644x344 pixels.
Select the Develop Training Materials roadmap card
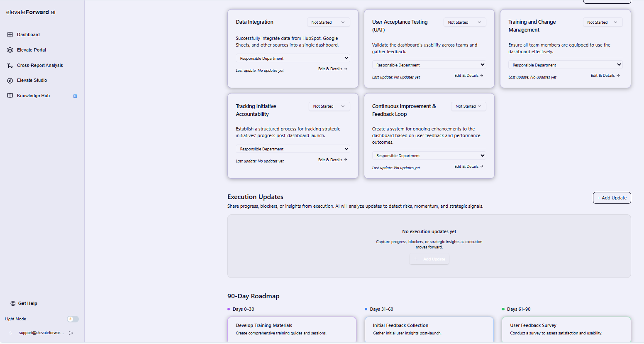coord(292,329)
